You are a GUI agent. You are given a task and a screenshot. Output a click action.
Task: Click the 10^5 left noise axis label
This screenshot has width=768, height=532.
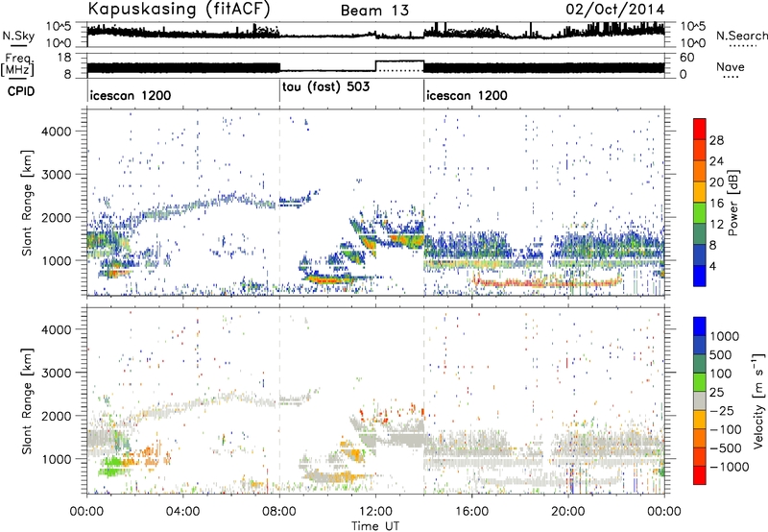coord(59,26)
